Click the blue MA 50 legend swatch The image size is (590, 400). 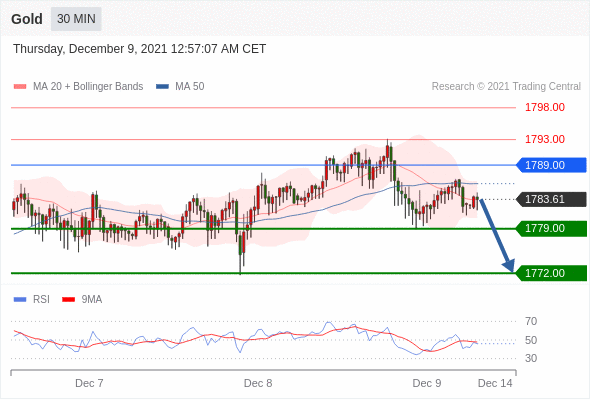pos(162,87)
